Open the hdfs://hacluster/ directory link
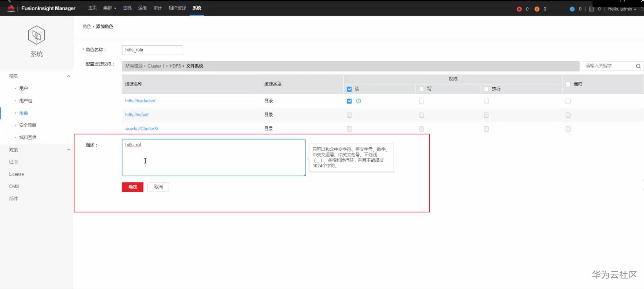644x289 pixels. [x=140, y=101]
